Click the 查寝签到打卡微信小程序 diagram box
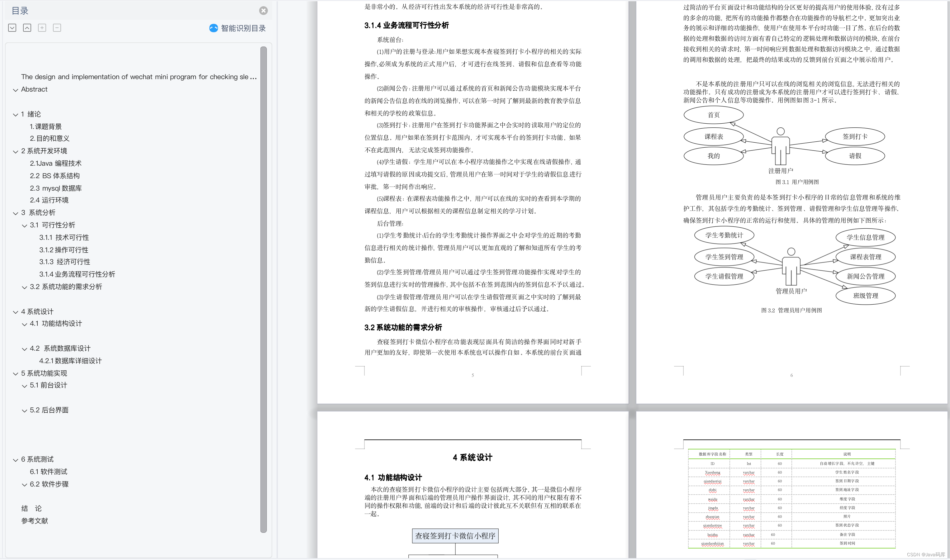This screenshot has height=560, width=950. 455,536
